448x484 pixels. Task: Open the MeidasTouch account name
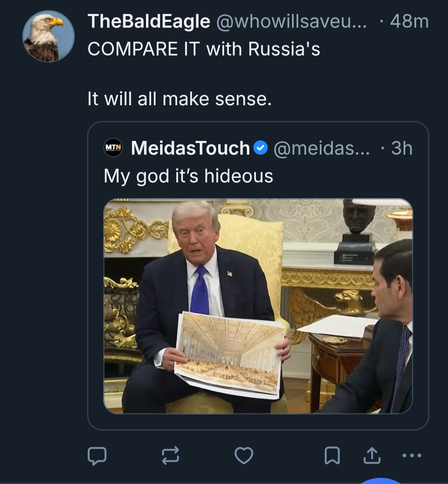point(190,148)
